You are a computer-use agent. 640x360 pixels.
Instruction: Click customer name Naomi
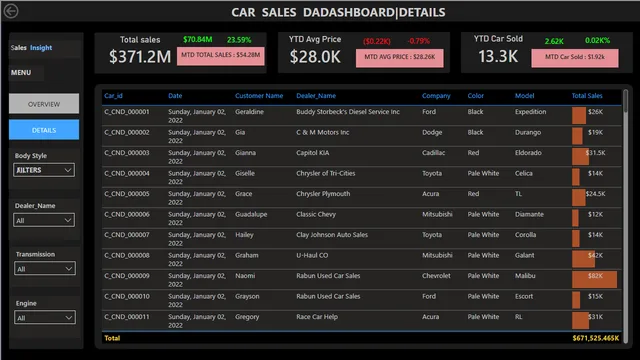245,276
